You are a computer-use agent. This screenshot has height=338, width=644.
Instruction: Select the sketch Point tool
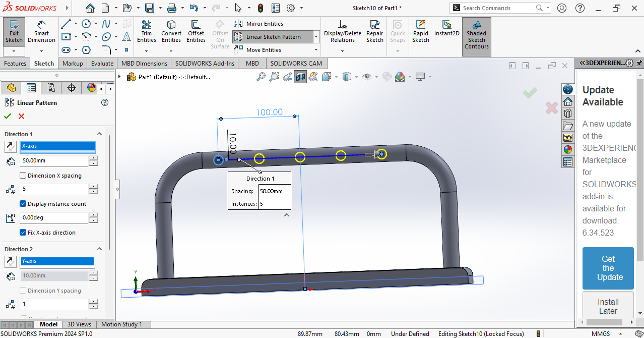(126, 50)
